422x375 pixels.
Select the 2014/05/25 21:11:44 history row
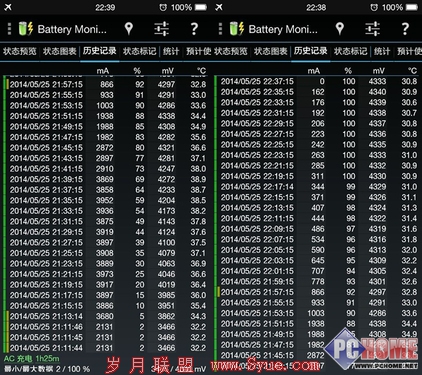point(106,348)
